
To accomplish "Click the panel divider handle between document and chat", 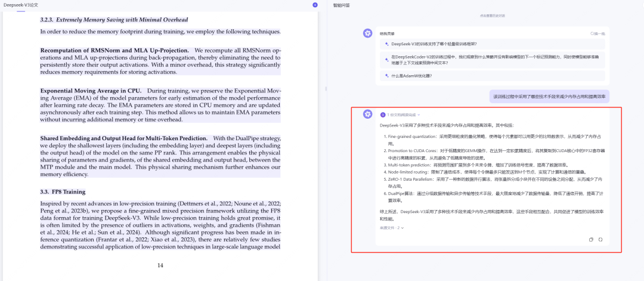I will [x=326, y=89].
